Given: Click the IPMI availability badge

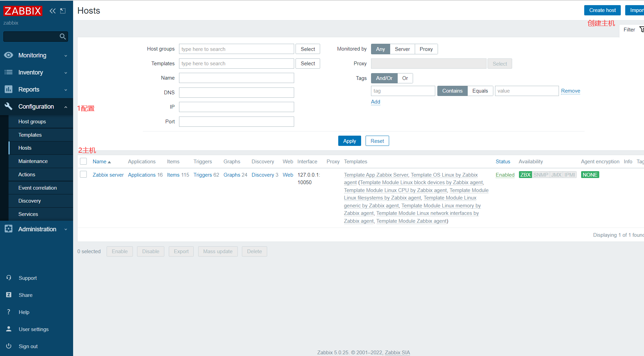Looking at the screenshot, I should [x=570, y=175].
